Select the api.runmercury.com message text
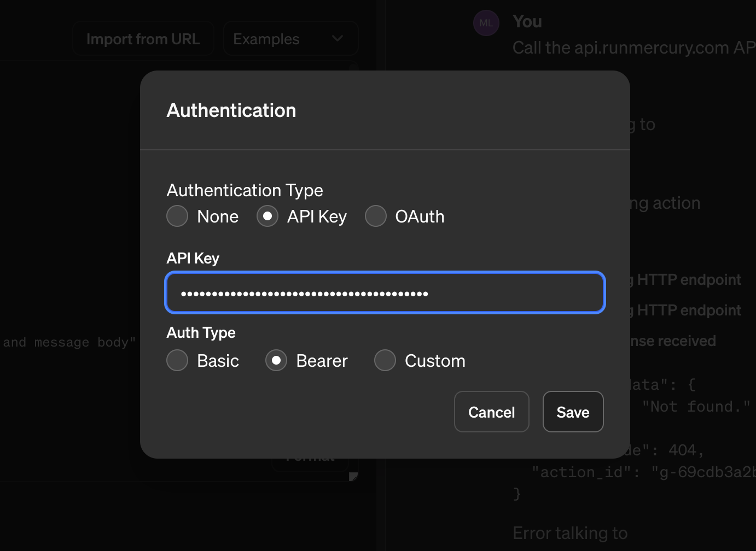 (x=632, y=48)
